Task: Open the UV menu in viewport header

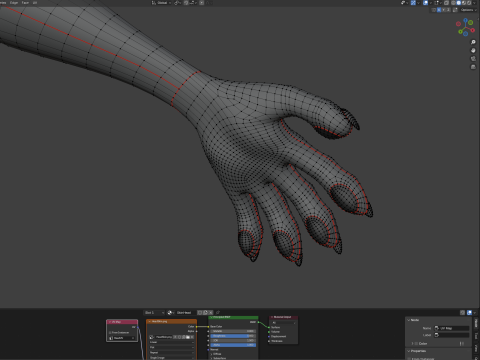Action: pyautogui.click(x=35, y=3)
